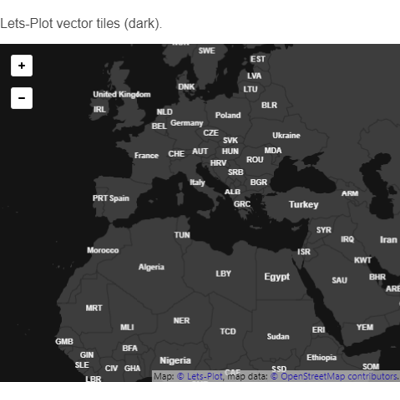Click the HUN label on the map
This screenshot has width=400, height=400.
(x=230, y=151)
